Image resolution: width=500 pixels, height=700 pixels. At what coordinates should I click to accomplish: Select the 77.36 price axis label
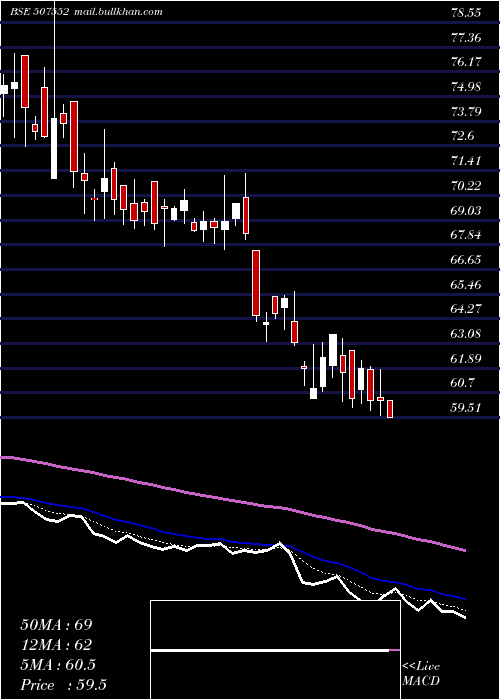pos(466,37)
